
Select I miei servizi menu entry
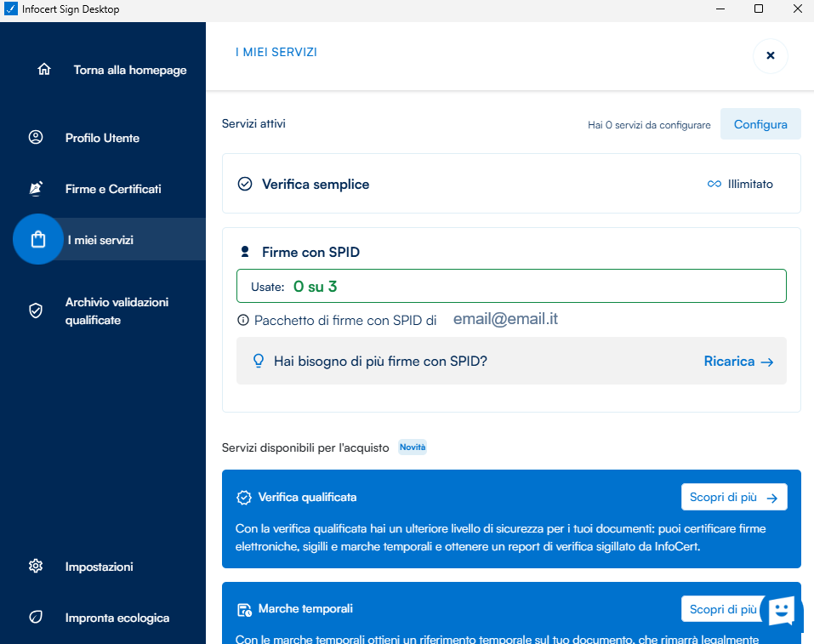[100, 240]
